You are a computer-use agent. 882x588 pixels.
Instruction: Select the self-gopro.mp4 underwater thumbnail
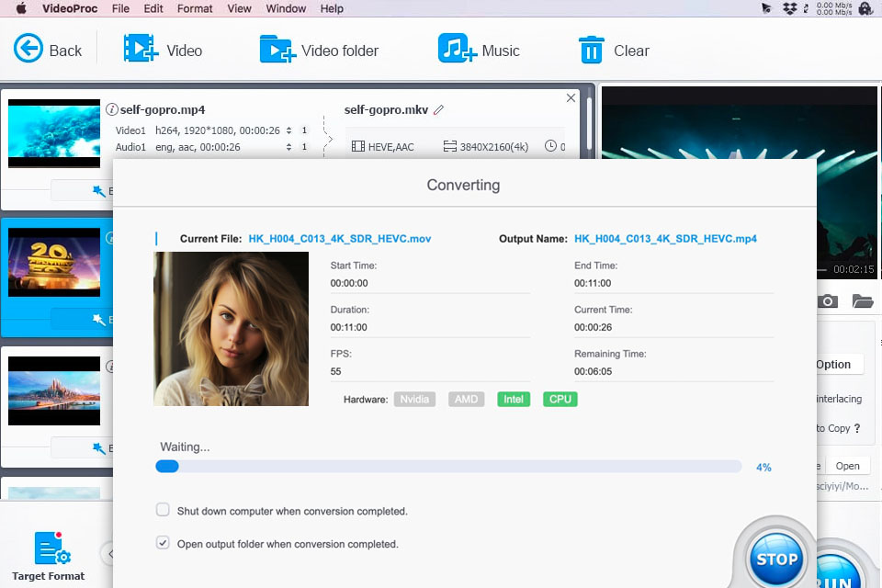point(54,133)
